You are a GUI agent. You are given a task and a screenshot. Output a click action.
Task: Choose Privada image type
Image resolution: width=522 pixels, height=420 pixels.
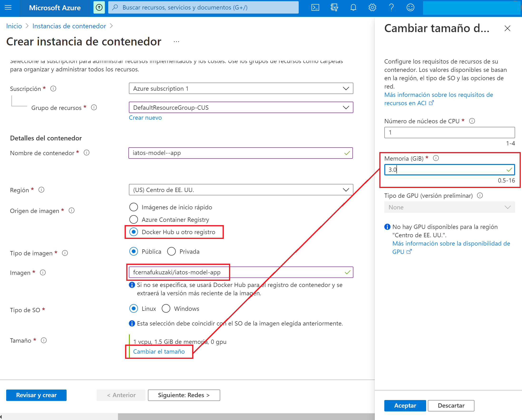[x=171, y=252]
